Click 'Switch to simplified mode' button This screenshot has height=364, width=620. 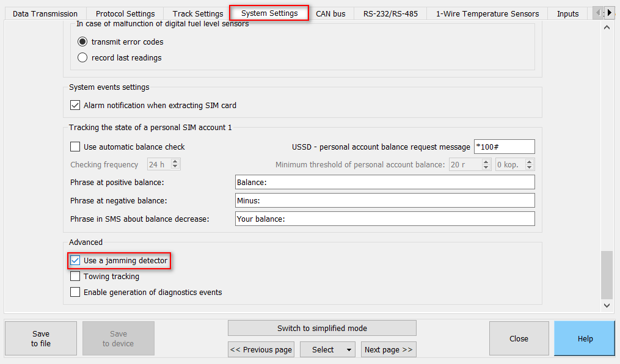[x=322, y=329]
